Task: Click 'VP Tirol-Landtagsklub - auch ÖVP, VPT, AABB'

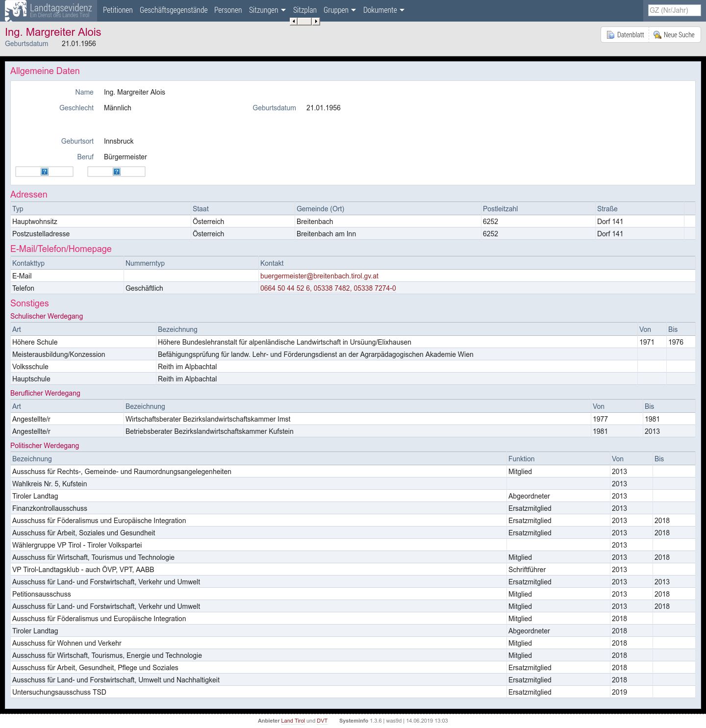Action: 83,570
